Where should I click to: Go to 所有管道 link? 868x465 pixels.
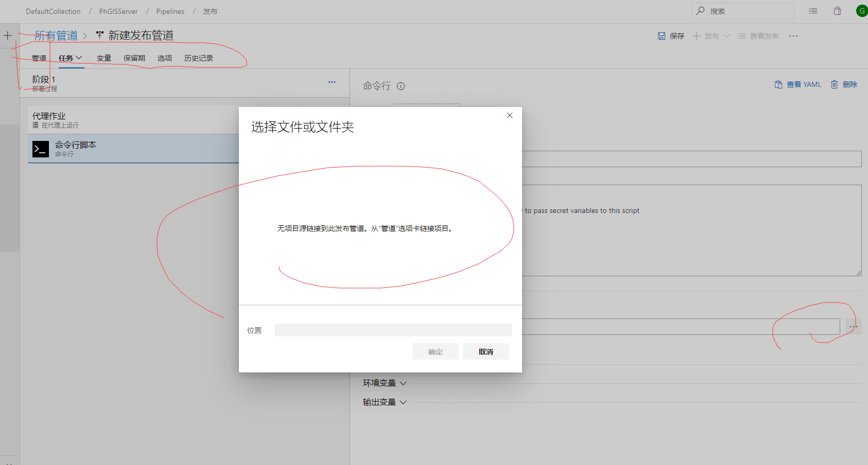[56, 35]
